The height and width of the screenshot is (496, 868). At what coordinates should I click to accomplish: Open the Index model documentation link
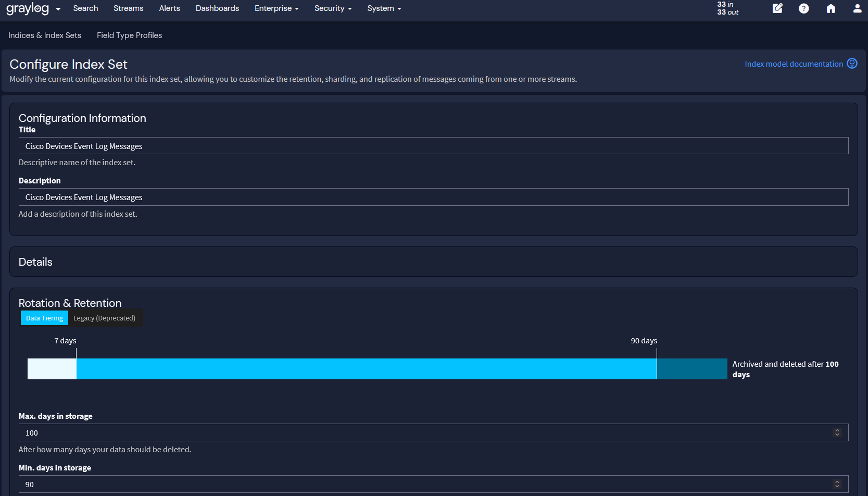tap(794, 64)
